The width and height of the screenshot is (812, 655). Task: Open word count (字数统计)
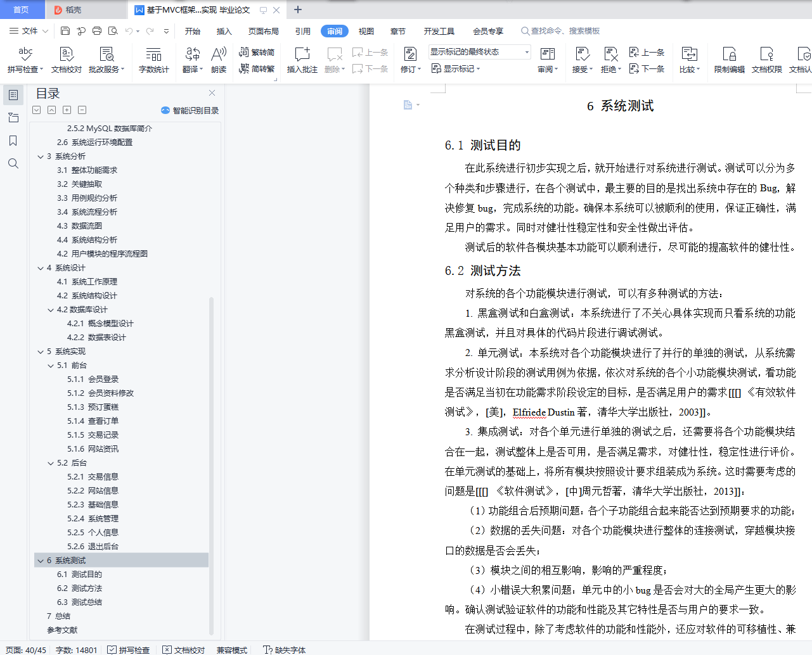point(154,60)
